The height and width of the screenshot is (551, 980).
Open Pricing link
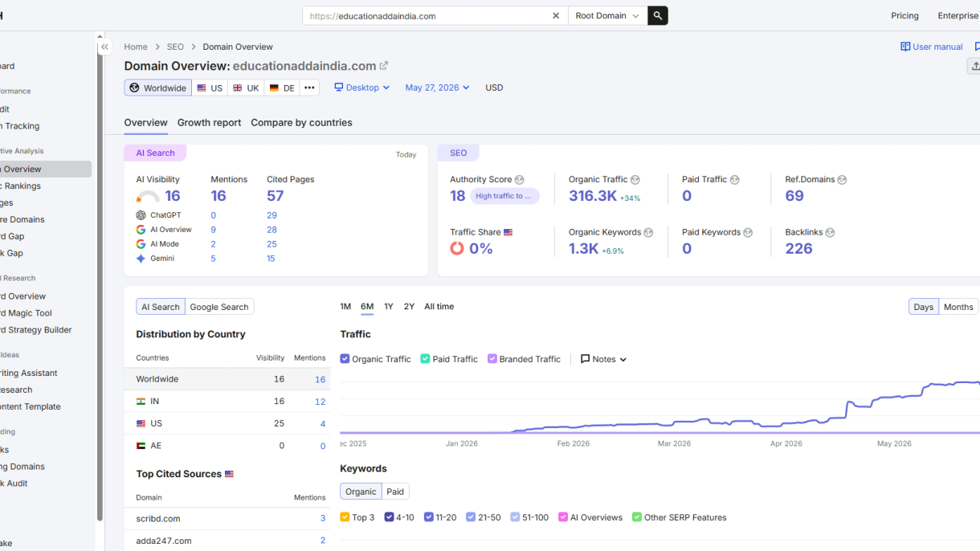(x=904, y=15)
